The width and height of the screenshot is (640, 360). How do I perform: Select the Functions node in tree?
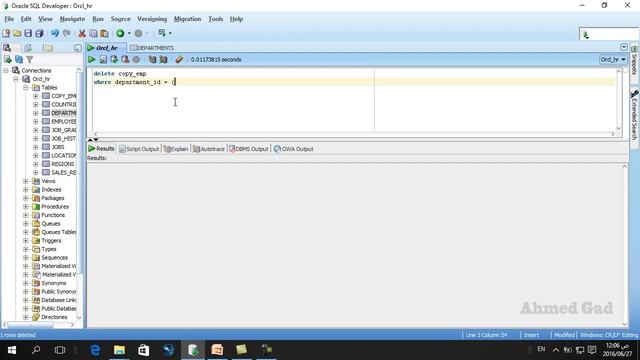(x=53, y=215)
